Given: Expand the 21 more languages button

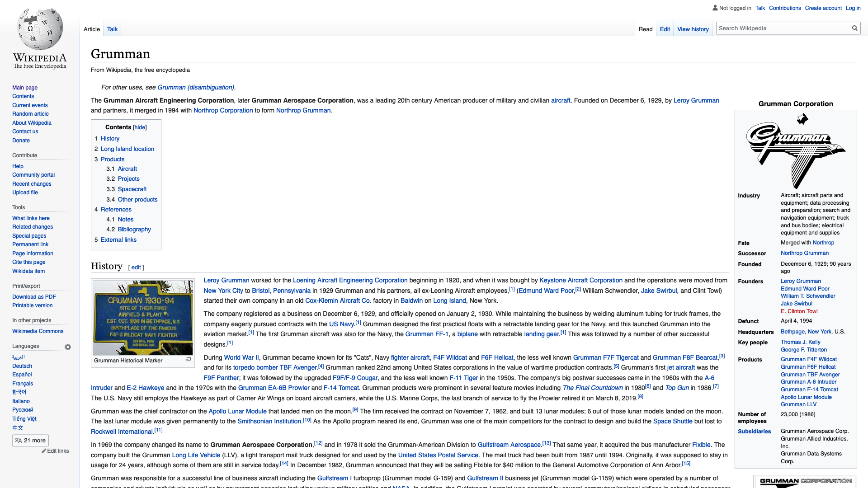Looking at the screenshot, I should (30, 441).
